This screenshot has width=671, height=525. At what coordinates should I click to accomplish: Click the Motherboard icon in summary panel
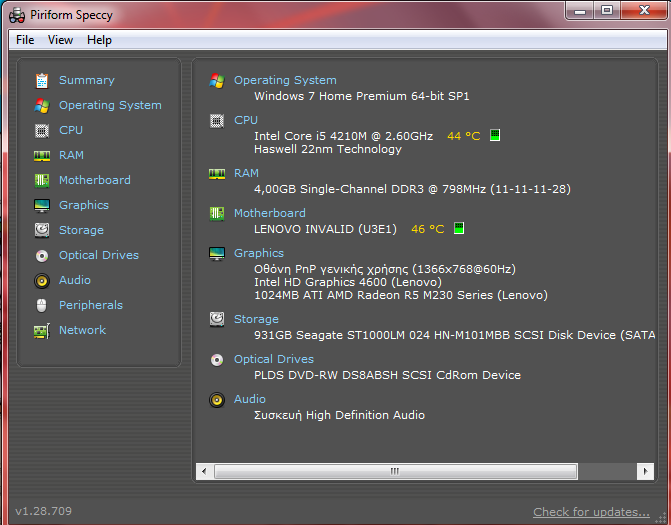[217, 214]
